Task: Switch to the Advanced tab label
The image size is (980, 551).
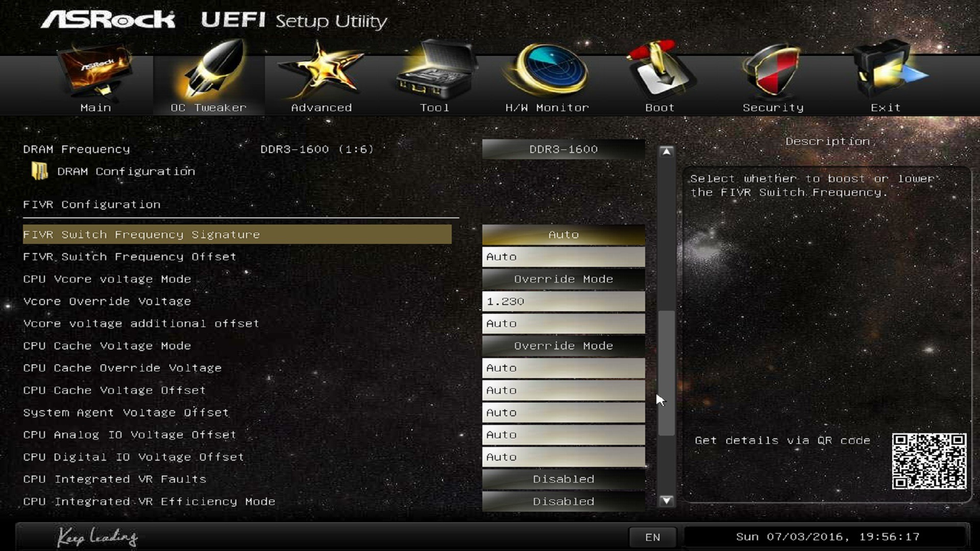Action: (x=322, y=108)
